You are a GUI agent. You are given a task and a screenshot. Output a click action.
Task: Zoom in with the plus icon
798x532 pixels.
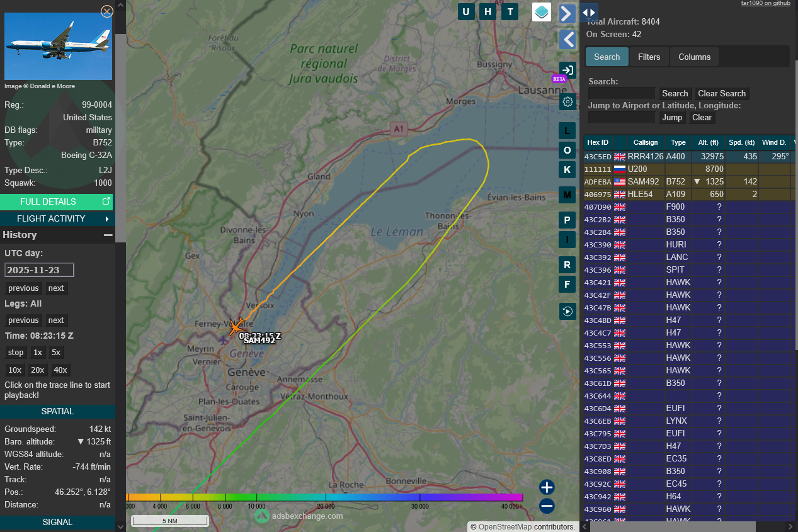click(547, 487)
